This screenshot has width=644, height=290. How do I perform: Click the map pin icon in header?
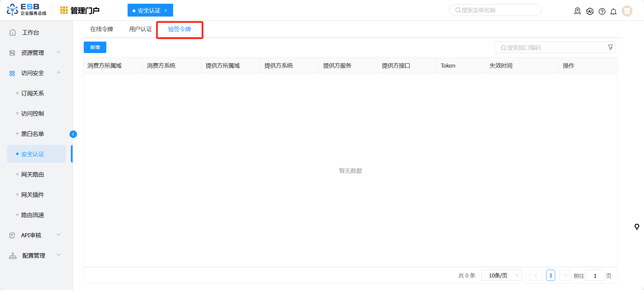(578, 11)
